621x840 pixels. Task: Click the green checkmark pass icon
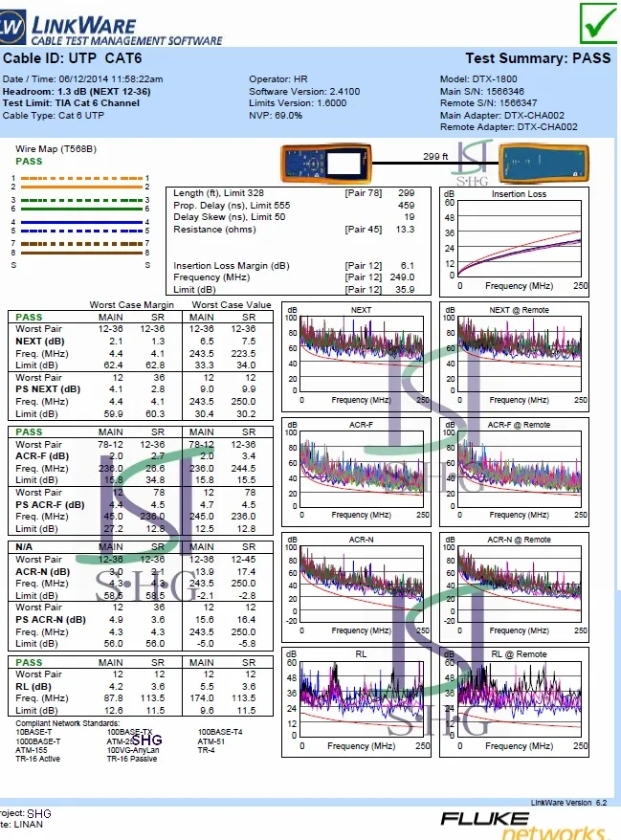598,24
